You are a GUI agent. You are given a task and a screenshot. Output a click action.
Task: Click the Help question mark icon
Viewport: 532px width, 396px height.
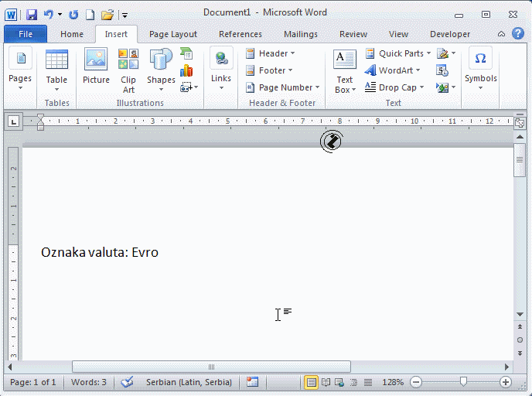point(517,34)
